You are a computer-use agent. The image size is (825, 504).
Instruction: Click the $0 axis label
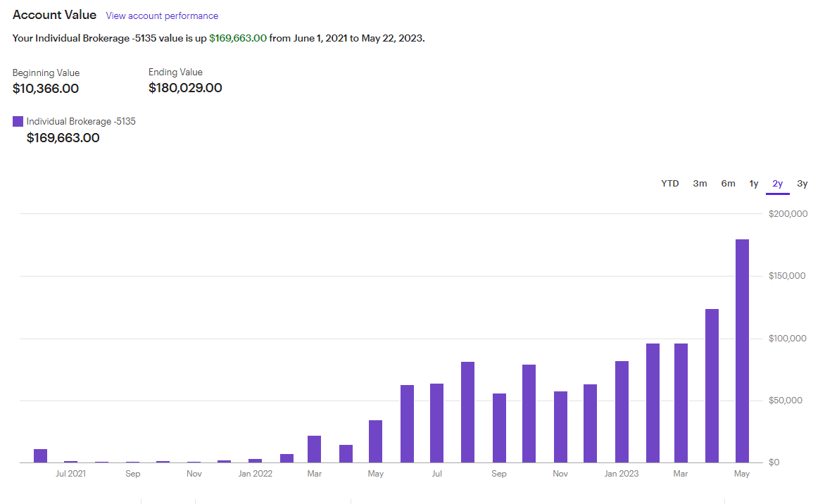(x=774, y=462)
